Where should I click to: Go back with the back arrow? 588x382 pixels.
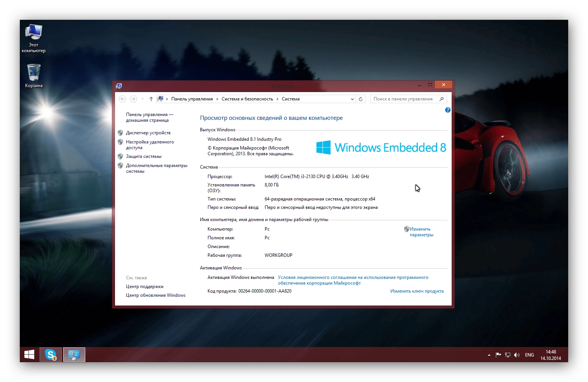point(123,99)
